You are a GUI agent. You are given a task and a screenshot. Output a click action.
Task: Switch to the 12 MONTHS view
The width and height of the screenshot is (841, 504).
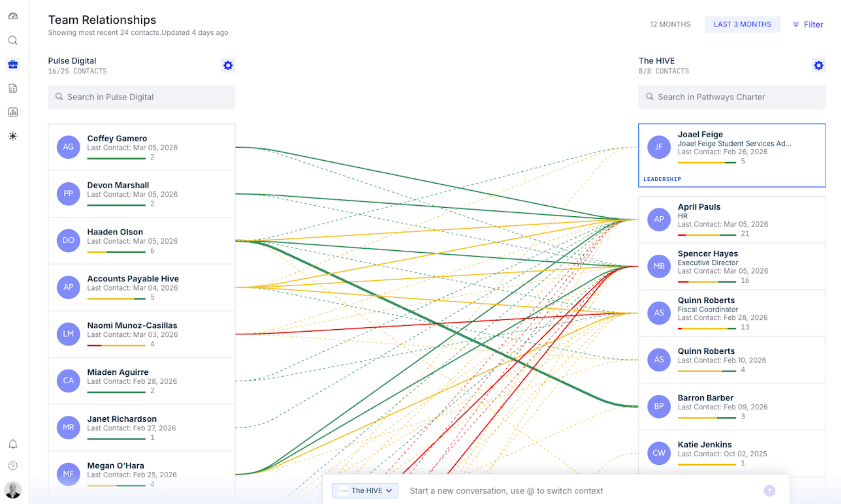click(x=670, y=25)
